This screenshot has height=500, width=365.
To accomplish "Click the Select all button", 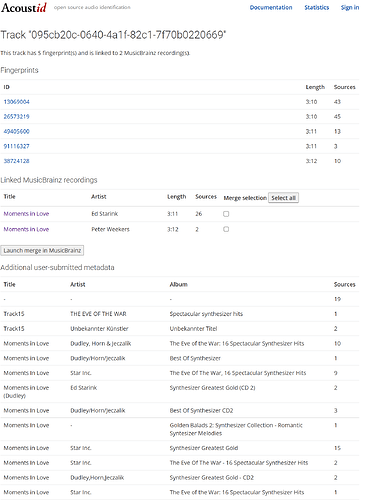I will 283,198.
